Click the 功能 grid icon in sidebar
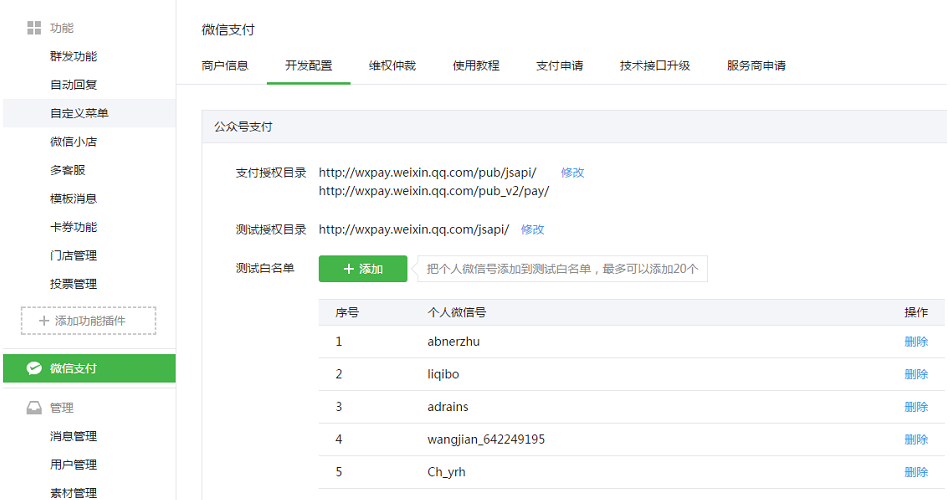Screen dimensions: 950x500 34,28
